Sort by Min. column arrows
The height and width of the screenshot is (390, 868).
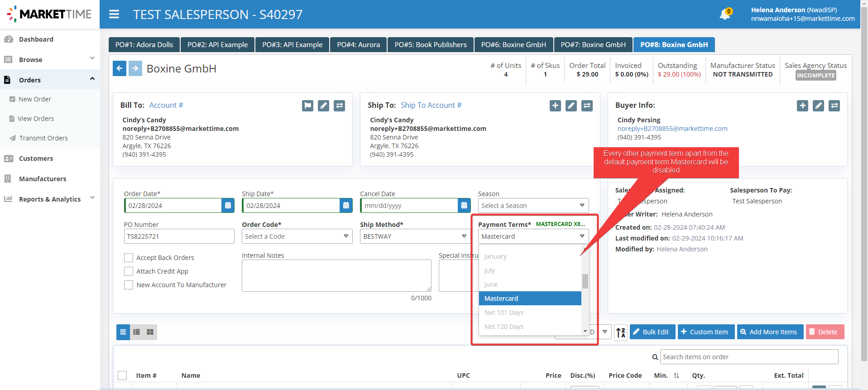(676, 376)
